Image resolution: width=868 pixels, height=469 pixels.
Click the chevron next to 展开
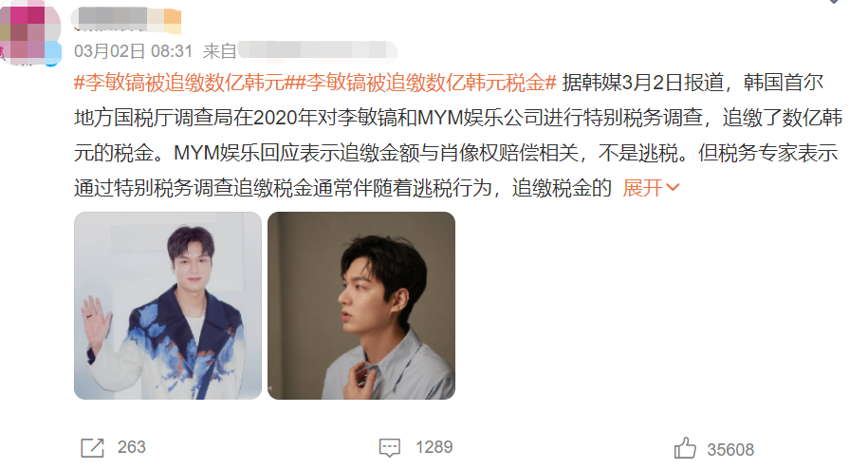[x=673, y=188]
